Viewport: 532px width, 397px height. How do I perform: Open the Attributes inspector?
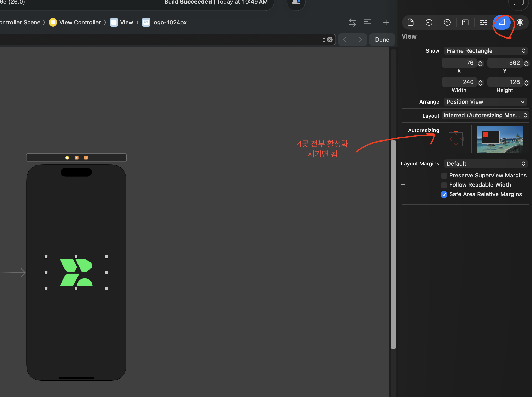click(483, 22)
